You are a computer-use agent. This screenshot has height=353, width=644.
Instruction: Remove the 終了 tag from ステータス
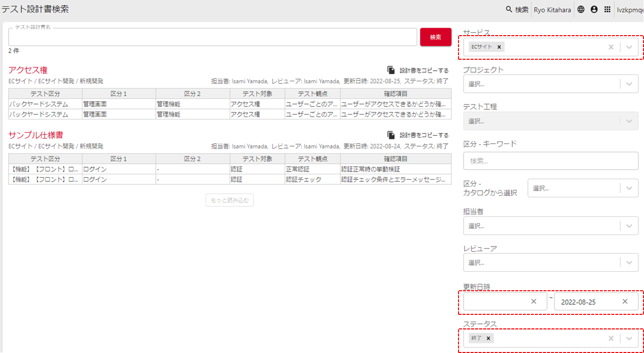click(x=488, y=338)
